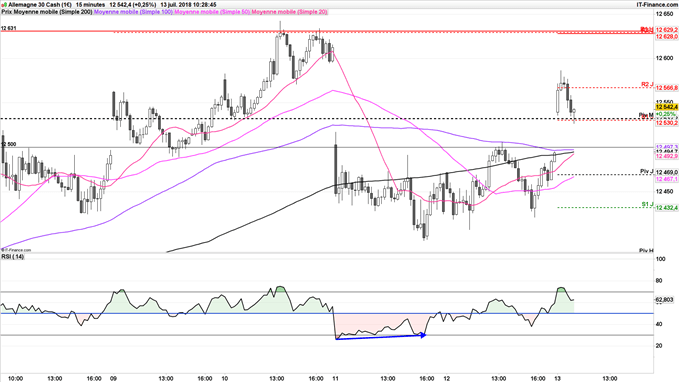Click the 12 629,2 red price tag
Image resolution: width=679 pixels, height=382 pixels.
tap(666, 30)
